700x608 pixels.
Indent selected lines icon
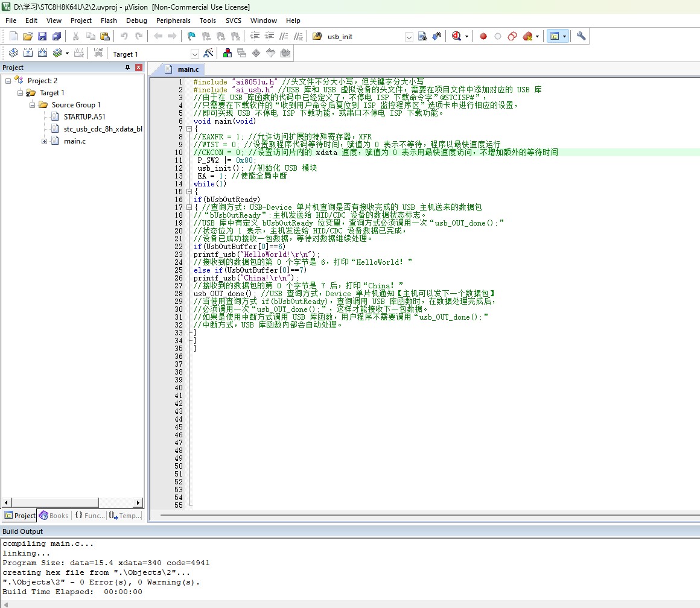click(x=255, y=36)
